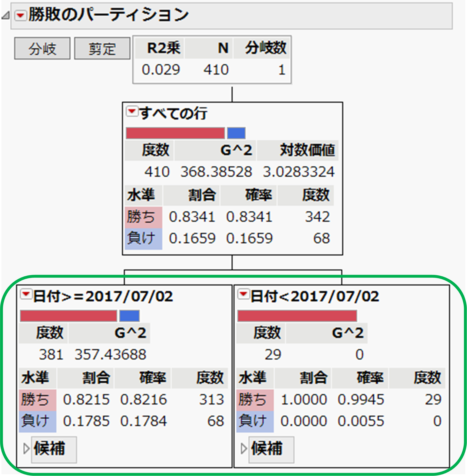The image size is (467, 476).
Task: Open red triangle menu for 勝敗のパーティション
Action: click(x=20, y=16)
